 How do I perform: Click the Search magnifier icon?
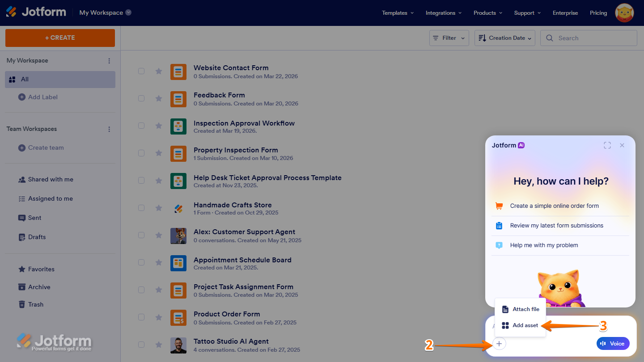tap(550, 38)
